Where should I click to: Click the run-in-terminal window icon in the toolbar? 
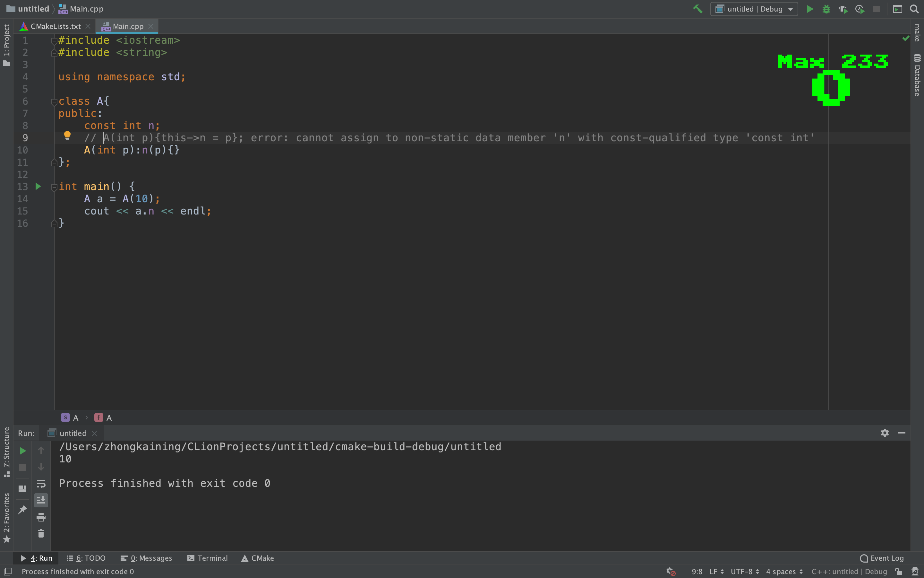coord(897,9)
